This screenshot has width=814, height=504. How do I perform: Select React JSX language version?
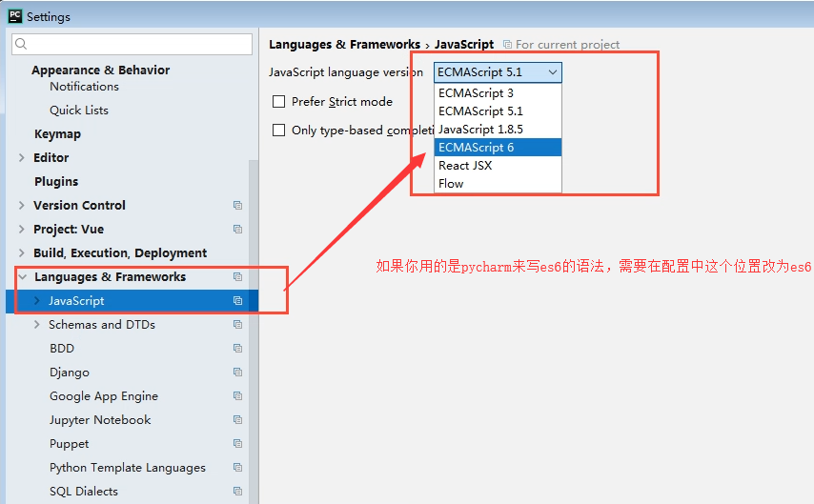(x=498, y=166)
